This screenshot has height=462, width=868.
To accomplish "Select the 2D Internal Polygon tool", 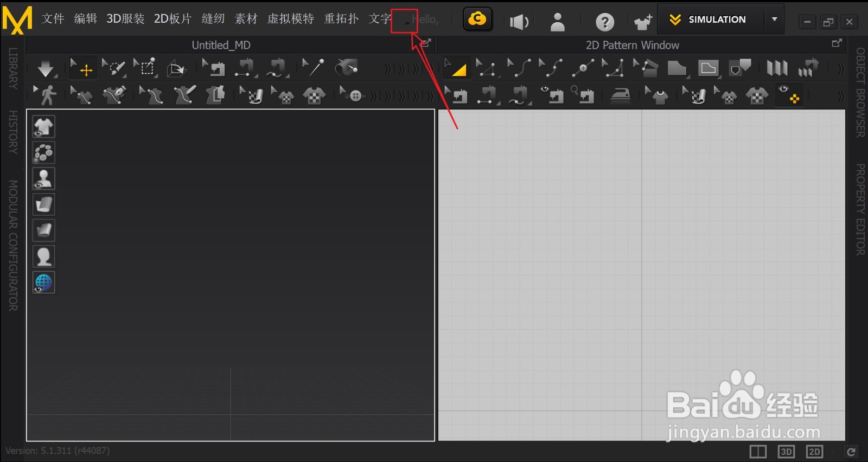I will (x=709, y=68).
